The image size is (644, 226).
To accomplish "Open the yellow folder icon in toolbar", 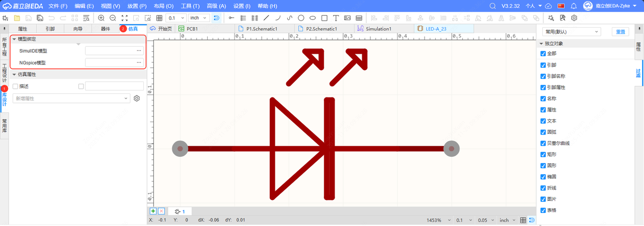I will coord(17,18).
